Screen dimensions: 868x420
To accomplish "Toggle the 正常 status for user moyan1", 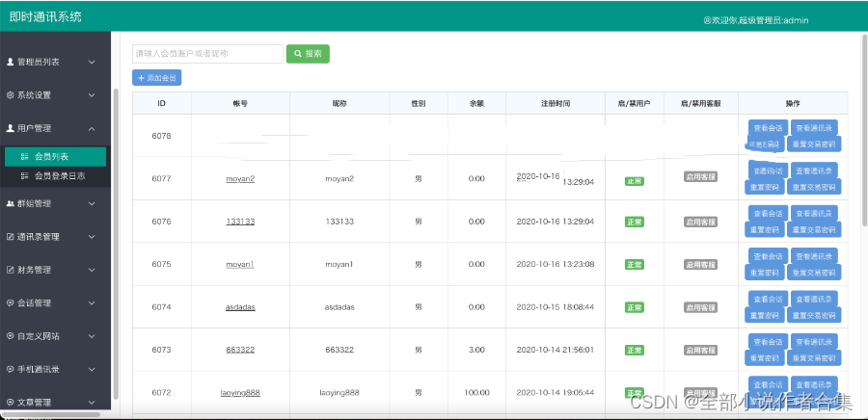I will (634, 265).
